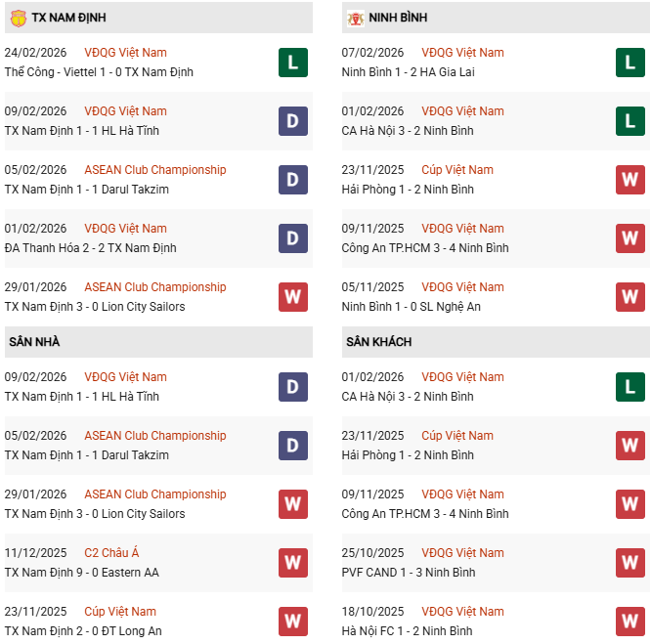Click the W badge for Eastern AA match
The width and height of the screenshot is (651, 644).
(x=292, y=563)
